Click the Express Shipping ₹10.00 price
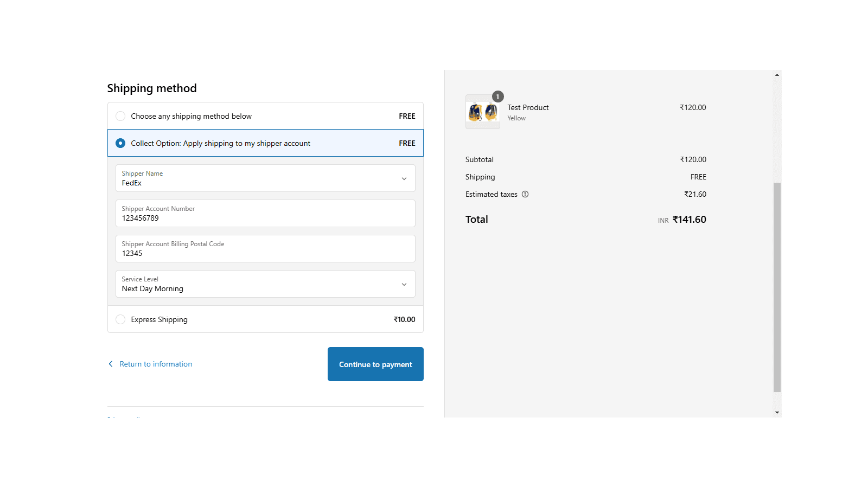The height and width of the screenshot is (488, 868). coord(404,319)
